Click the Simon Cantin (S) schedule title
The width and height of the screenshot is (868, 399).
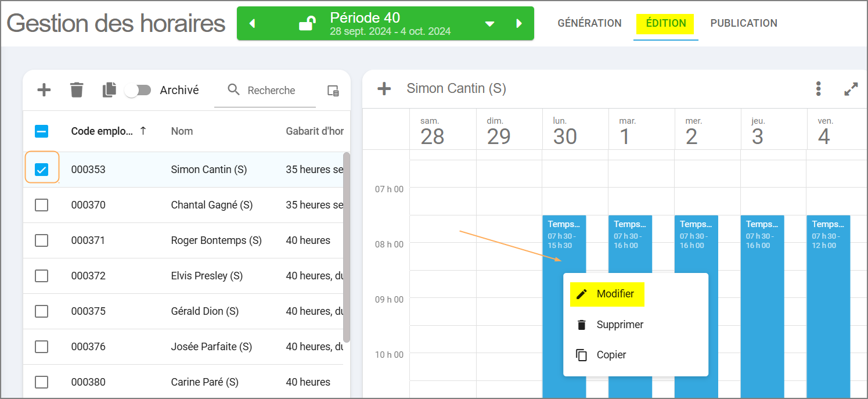coord(456,89)
